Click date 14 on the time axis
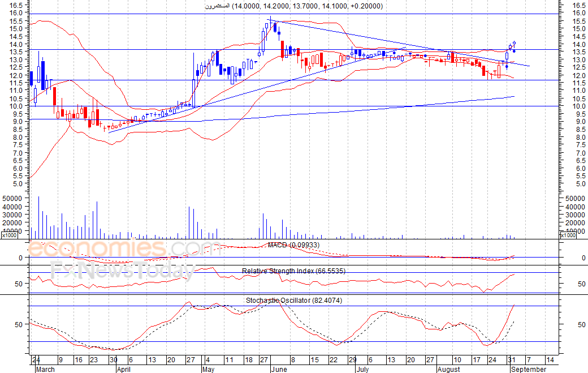This screenshot has width=588, height=373. pyautogui.click(x=550, y=360)
